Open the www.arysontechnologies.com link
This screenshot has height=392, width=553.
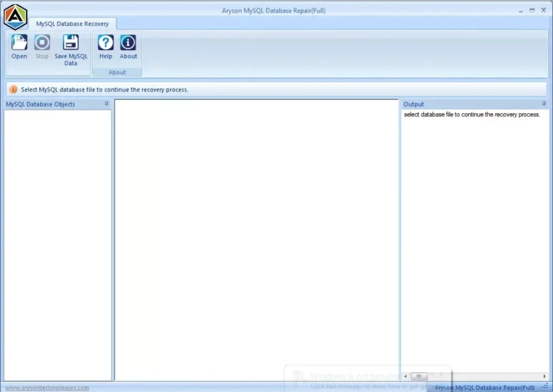[x=46, y=387]
